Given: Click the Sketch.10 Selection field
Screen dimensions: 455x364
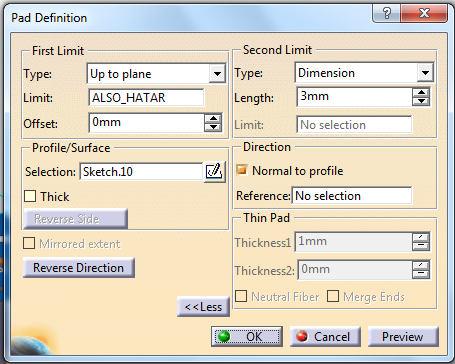Looking at the screenshot, I should 141,172.
